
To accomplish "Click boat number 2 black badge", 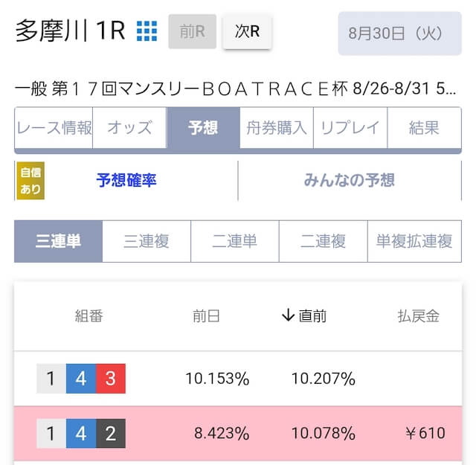I will (x=111, y=434).
